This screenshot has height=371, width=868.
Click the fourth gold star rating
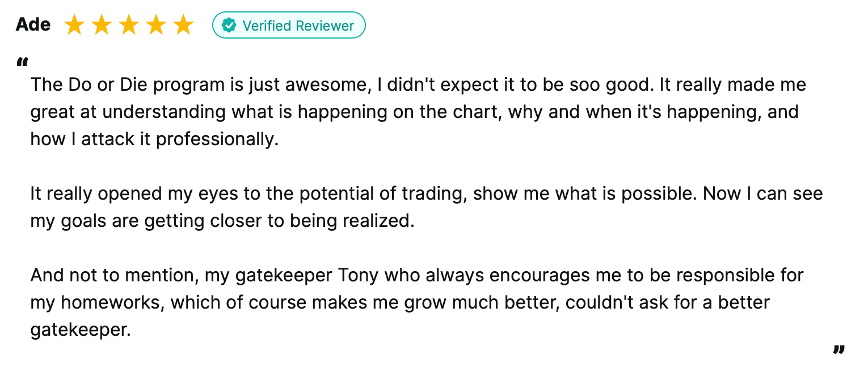[x=155, y=26]
